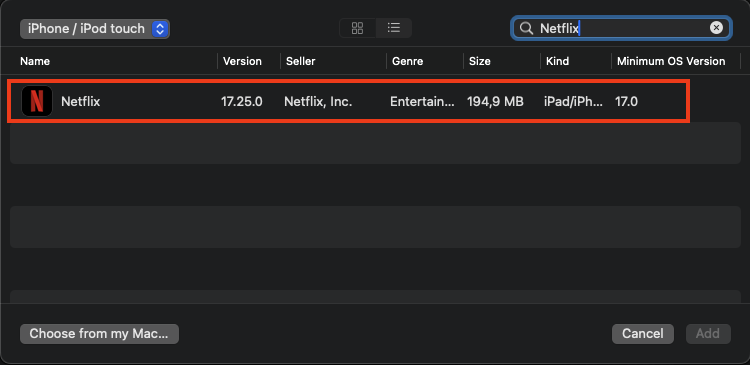Click the minimum OS value 17.0

626,101
